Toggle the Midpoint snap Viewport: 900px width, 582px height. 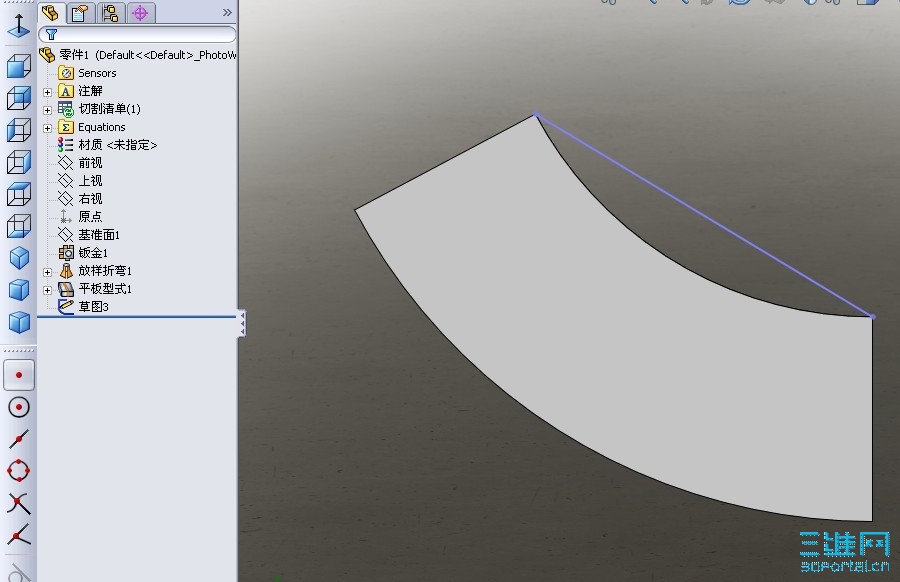[x=18, y=440]
